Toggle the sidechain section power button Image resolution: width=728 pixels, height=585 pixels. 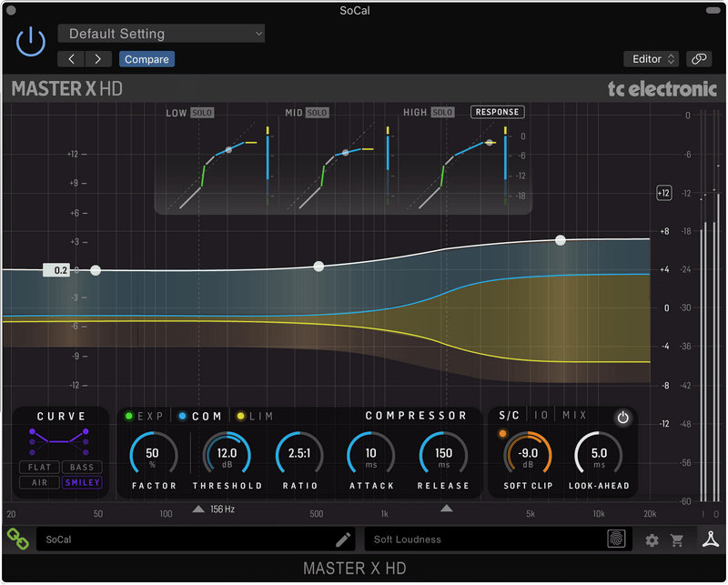(x=623, y=416)
